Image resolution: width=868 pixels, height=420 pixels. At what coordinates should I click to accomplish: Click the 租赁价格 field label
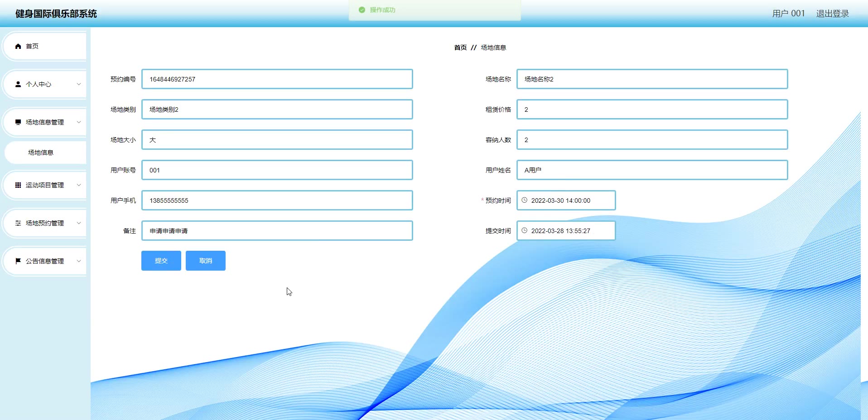[498, 110]
